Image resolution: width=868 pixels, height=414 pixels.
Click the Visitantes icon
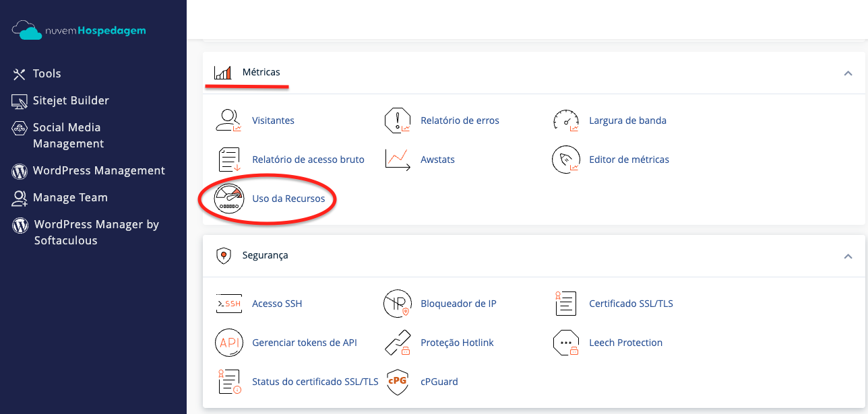click(228, 120)
